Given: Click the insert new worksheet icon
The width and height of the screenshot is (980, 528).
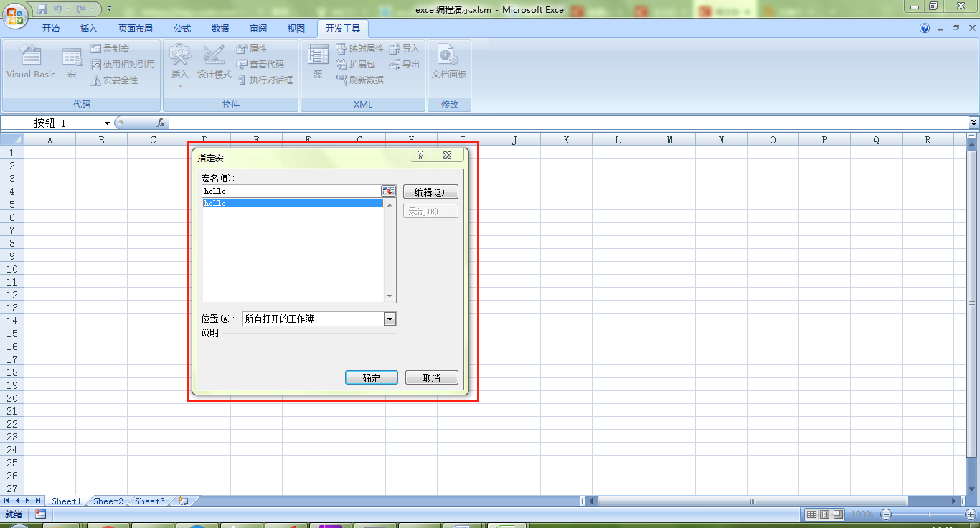Looking at the screenshot, I should [184, 501].
